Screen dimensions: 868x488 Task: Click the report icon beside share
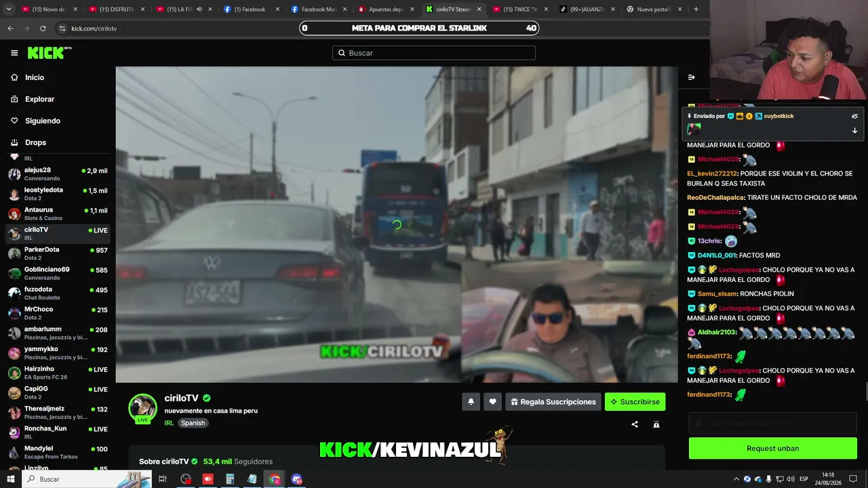click(x=656, y=424)
